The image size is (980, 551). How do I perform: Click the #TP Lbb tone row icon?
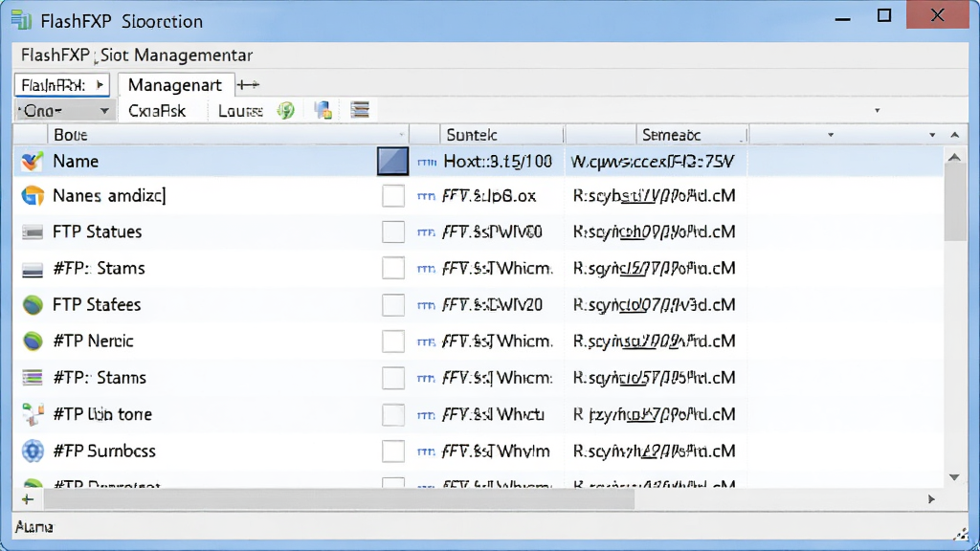(33, 414)
